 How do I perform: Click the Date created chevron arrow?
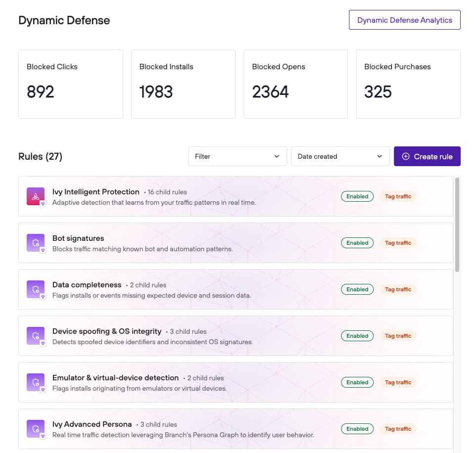(x=380, y=156)
